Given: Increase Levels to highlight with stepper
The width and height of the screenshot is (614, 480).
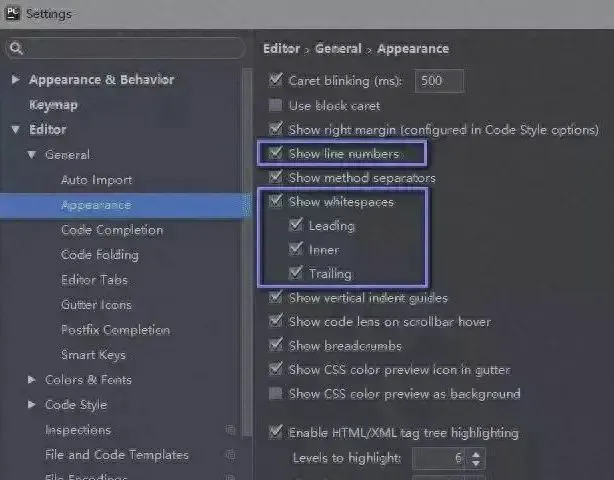Looking at the screenshot, I should click(476, 453).
